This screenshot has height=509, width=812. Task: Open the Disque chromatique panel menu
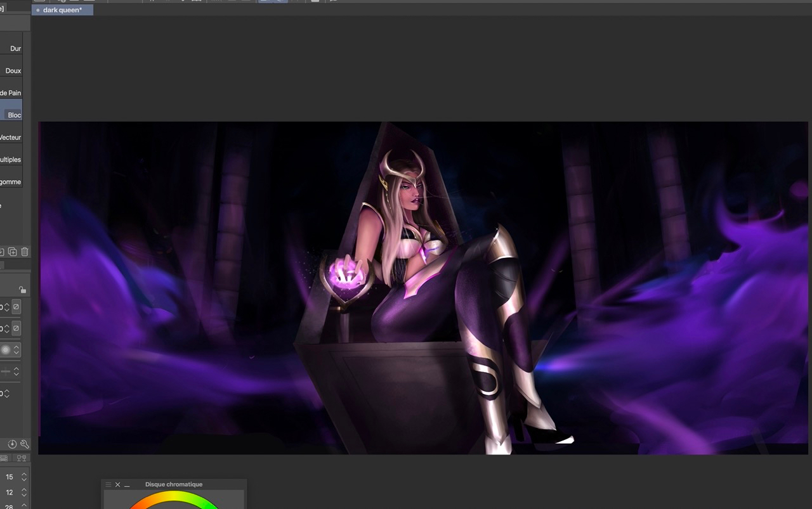[x=108, y=485]
